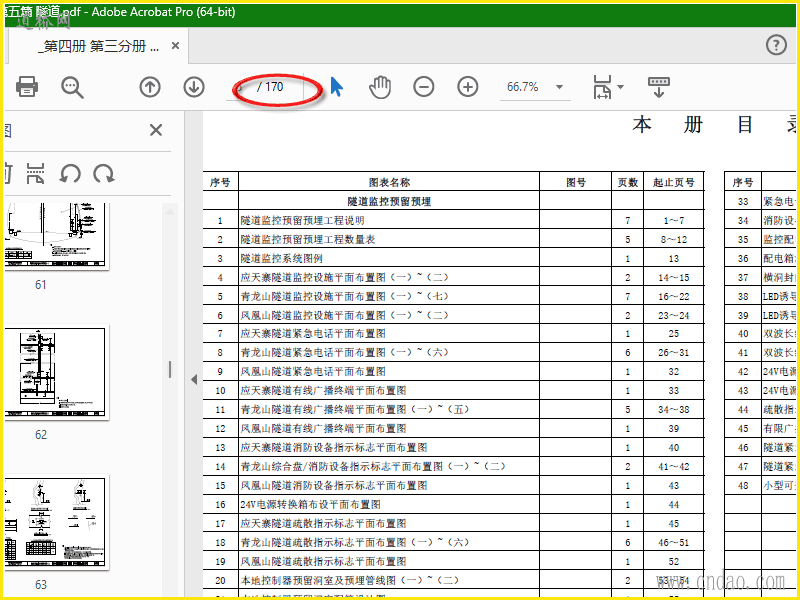Close the document tab 第四册 第三分册
This screenshot has height=600, width=800.
[x=175, y=46]
